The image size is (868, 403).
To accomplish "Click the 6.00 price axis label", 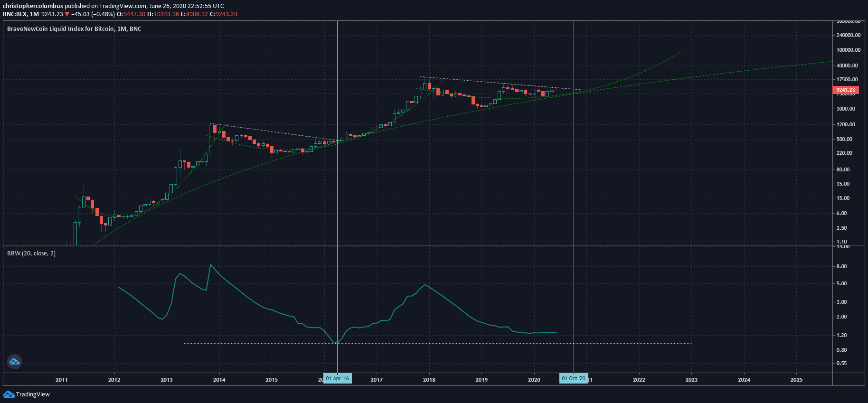I will [842, 213].
